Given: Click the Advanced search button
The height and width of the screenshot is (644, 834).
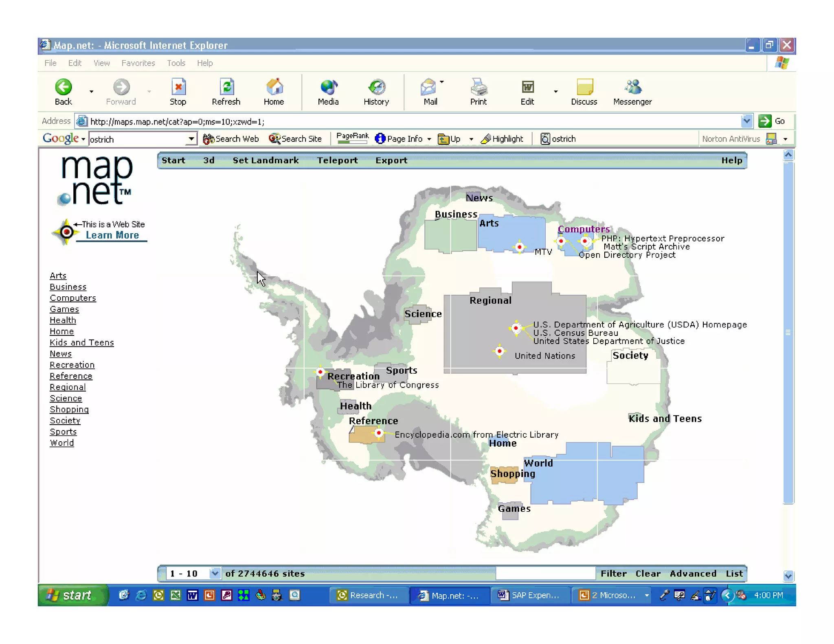Looking at the screenshot, I should click(x=693, y=573).
